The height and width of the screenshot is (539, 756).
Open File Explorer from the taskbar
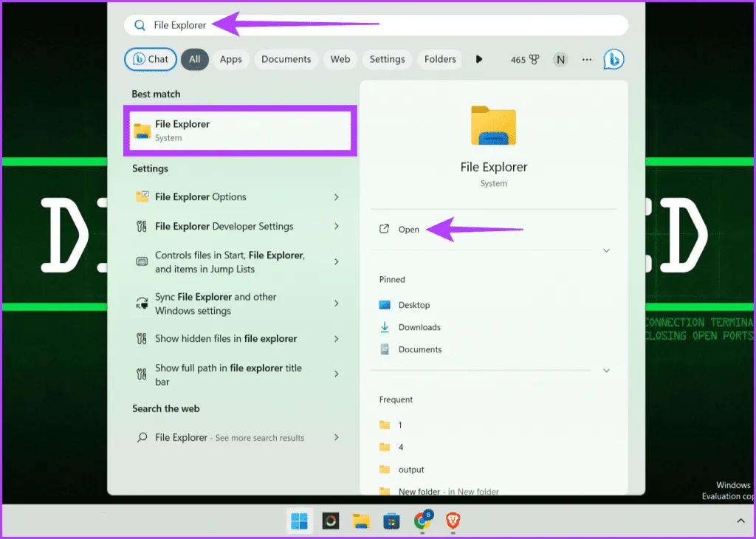click(x=360, y=521)
